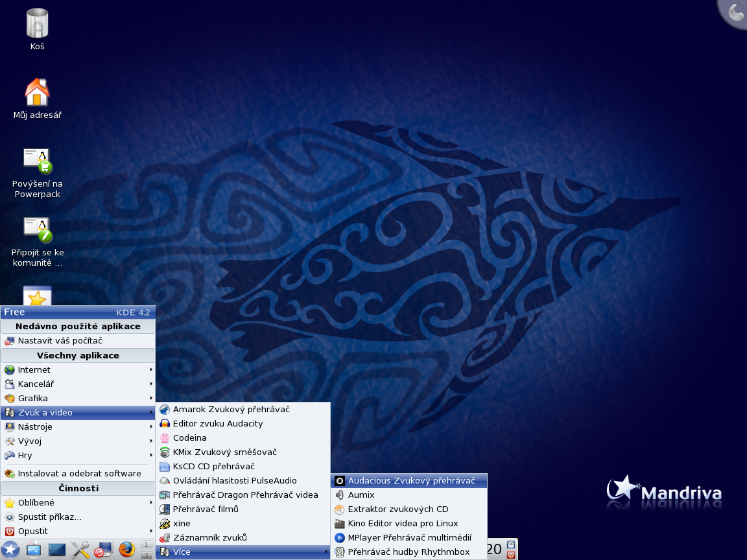Click the show desktop icon in the panel

[x=56, y=550]
